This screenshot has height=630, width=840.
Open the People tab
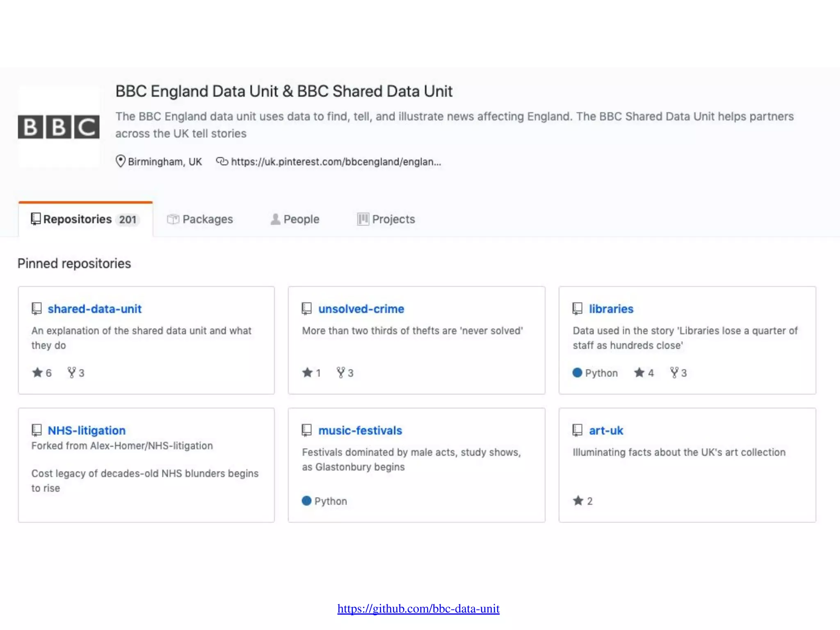[294, 219]
